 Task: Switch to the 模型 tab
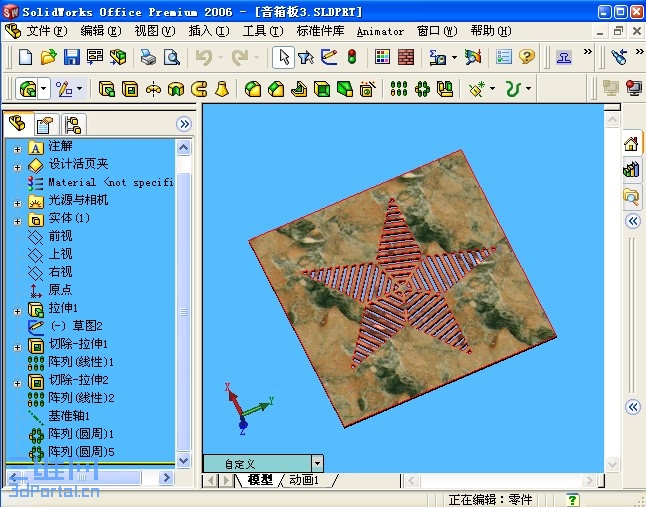coord(260,480)
